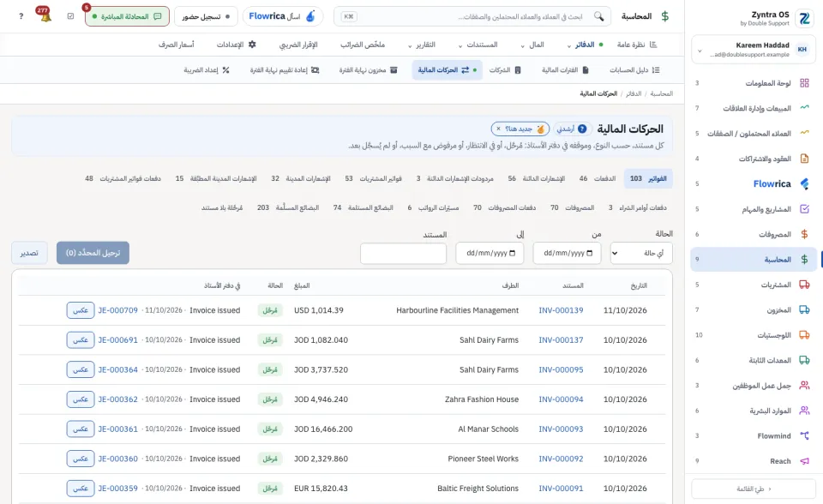Image resolution: width=823 pixels, height=504 pixels.
Task: Click الدفاتر in the breadcrumb
Action: 634,93
